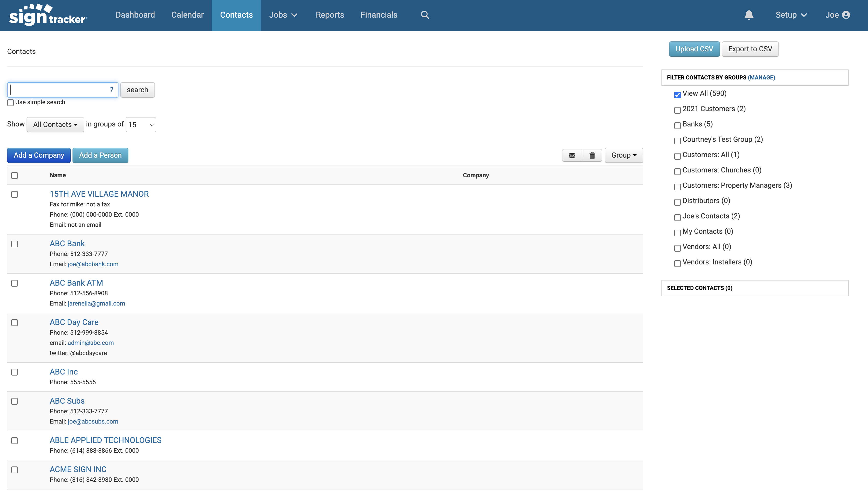Open 15TH AVE VILLAGE MANOR contact
This screenshot has width=868, height=491.
99,194
